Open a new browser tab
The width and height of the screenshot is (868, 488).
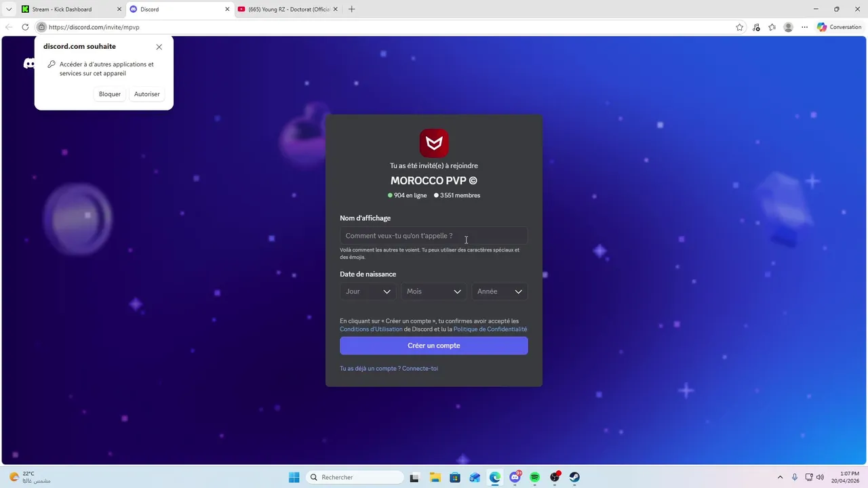[x=351, y=9]
